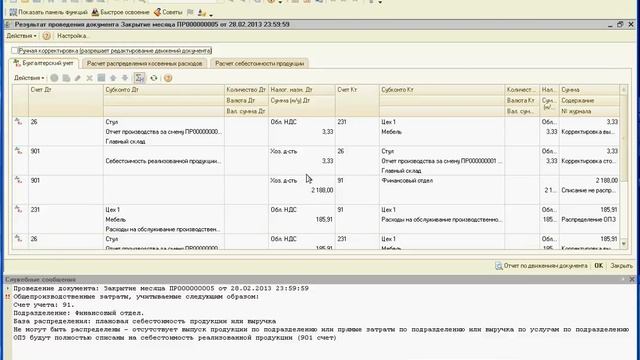
Task: Click the help icon beside Настройка
Action: 47,36
